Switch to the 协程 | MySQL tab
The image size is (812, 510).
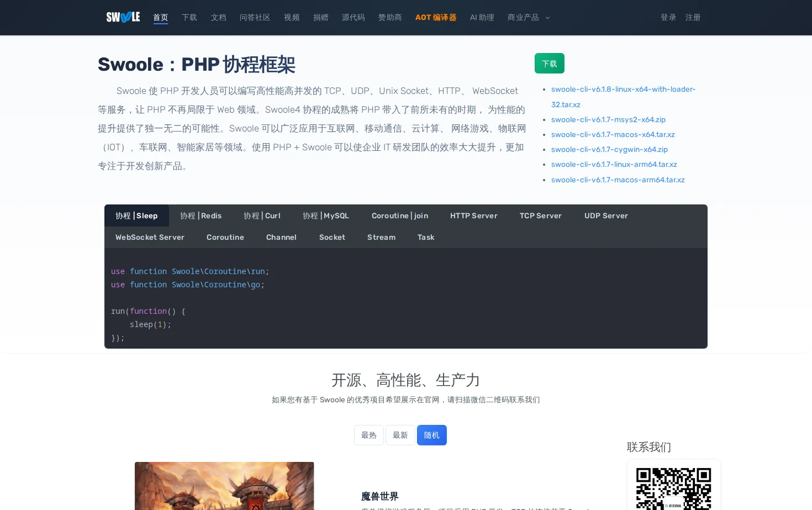(326, 215)
